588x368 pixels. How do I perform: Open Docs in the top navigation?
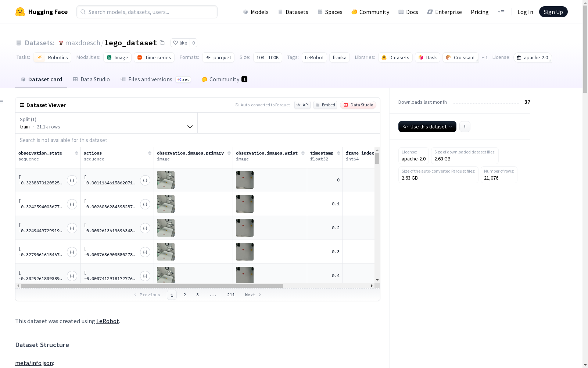(x=408, y=12)
